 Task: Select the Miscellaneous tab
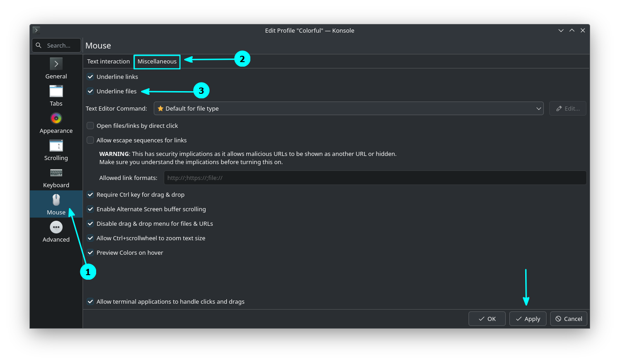(156, 61)
